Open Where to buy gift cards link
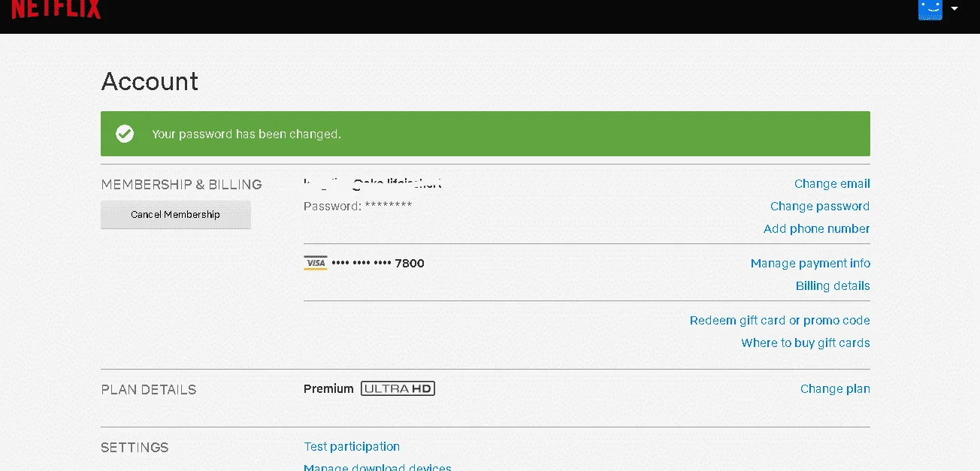The width and height of the screenshot is (980, 471). (x=806, y=343)
